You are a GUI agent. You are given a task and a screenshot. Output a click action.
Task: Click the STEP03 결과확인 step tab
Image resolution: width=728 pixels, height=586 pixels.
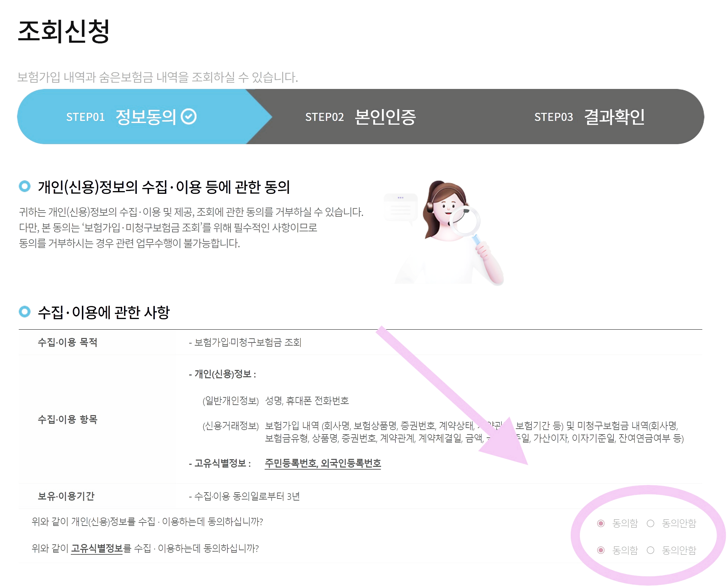pyautogui.click(x=589, y=117)
